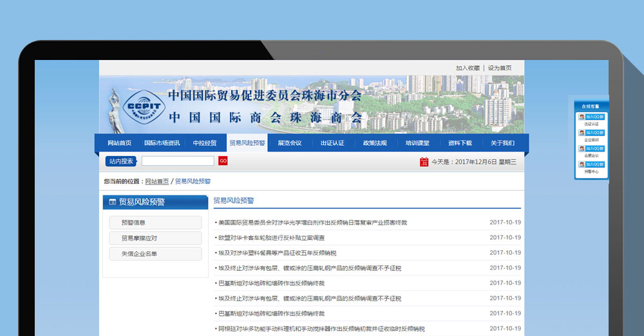Viewport: 644px width, 336px height.
Task: Open the 贸易摩擦应对 sidebar category
Action: point(155,238)
